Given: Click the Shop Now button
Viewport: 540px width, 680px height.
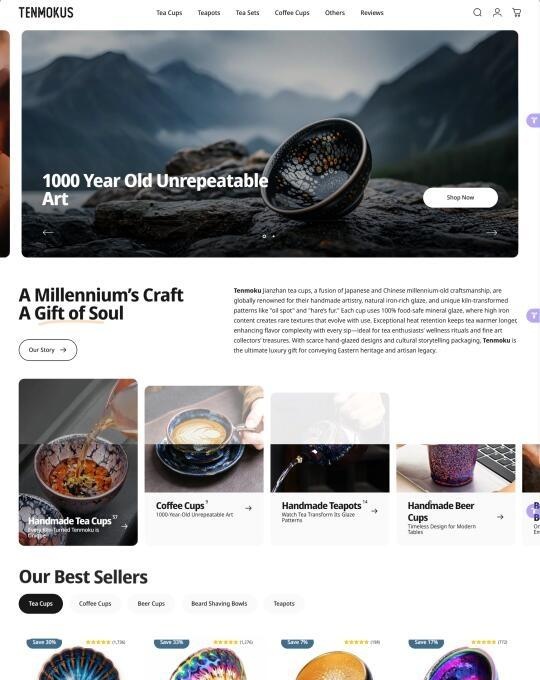Looking at the screenshot, I should (460, 198).
